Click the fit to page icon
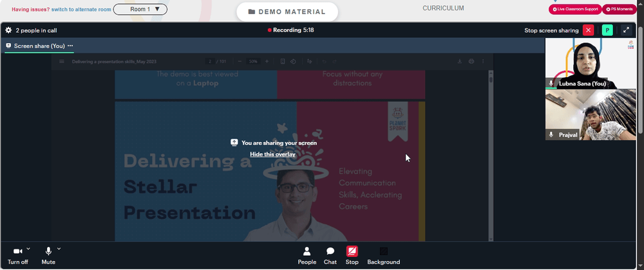The height and width of the screenshot is (270, 644). (283, 62)
